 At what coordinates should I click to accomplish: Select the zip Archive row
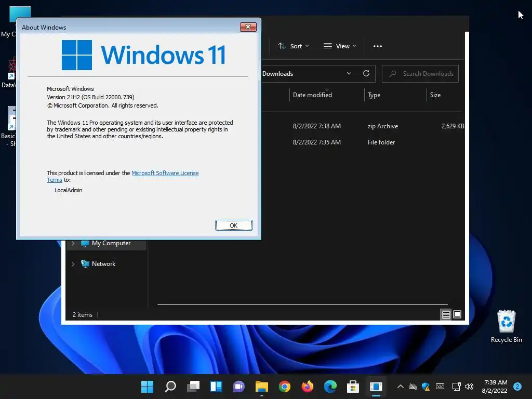[x=363, y=126]
